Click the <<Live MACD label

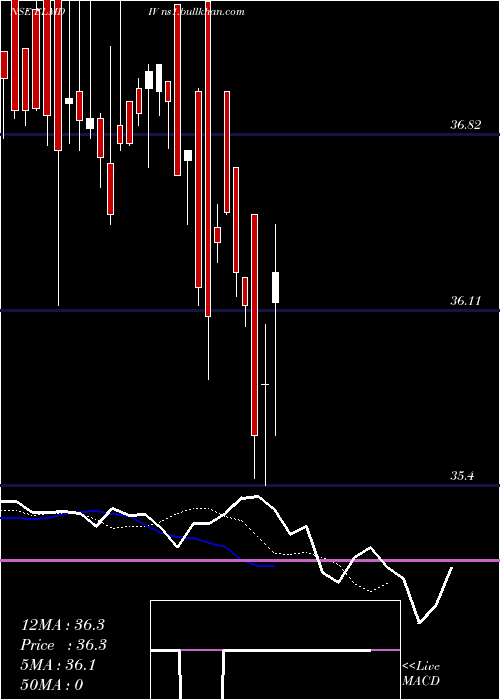click(x=421, y=673)
